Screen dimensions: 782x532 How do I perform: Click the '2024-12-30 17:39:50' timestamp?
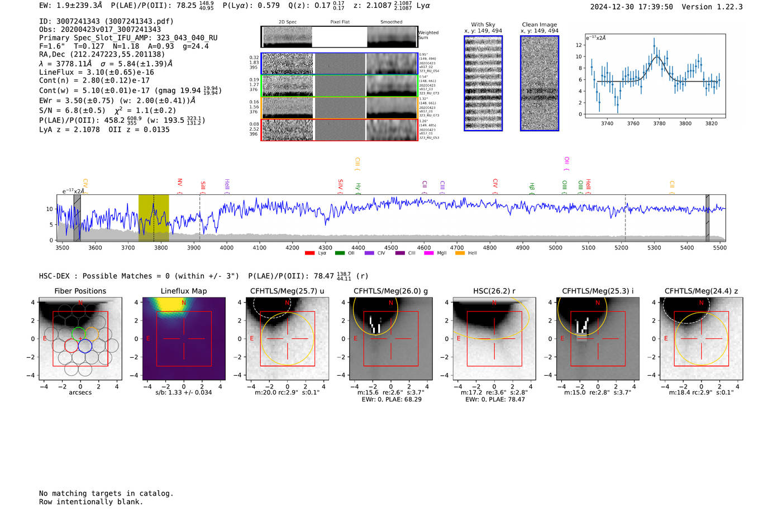[x=632, y=7]
